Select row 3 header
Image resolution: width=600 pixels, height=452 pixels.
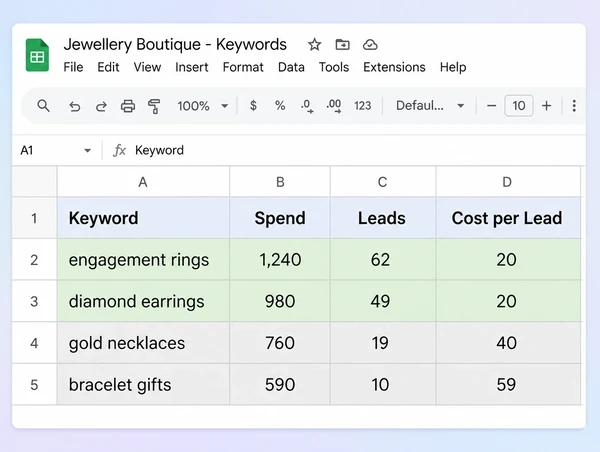point(34,301)
